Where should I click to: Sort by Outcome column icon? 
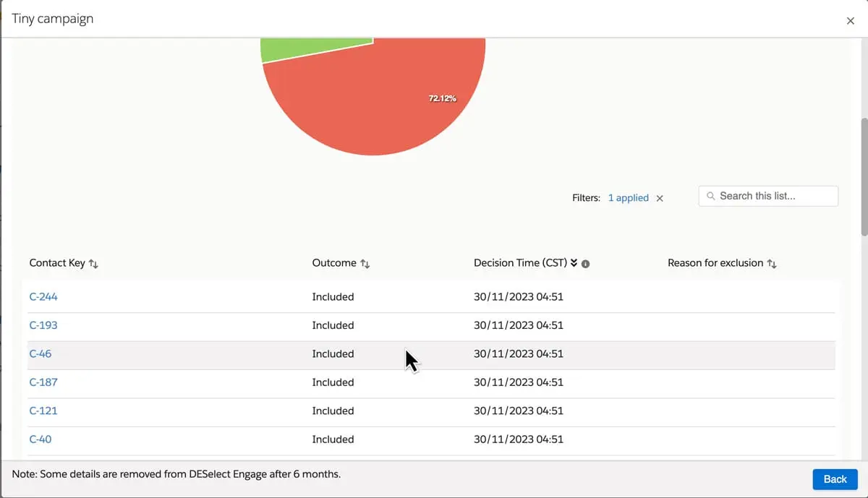[x=365, y=264]
